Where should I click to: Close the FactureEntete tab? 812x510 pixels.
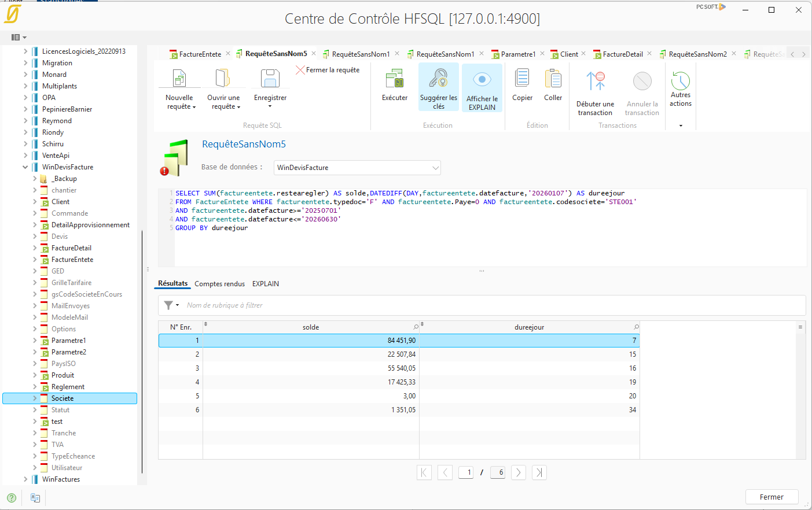[x=228, y=53]
